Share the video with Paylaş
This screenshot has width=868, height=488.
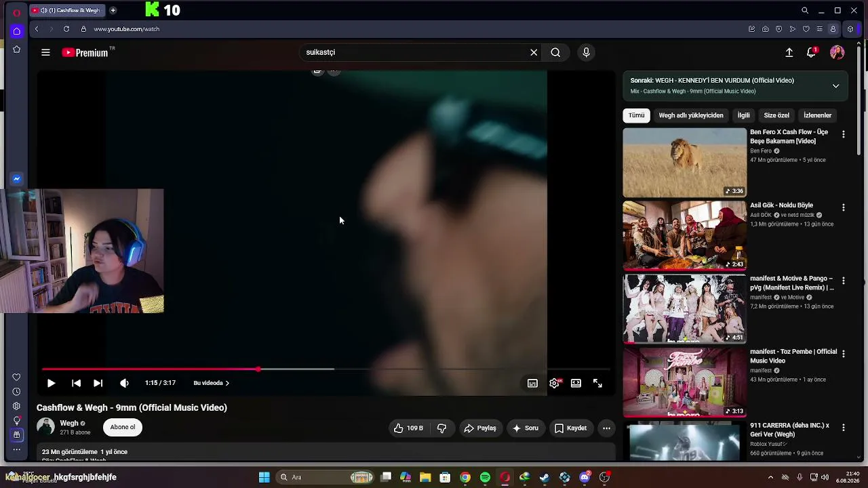click(x=480, y=428)
